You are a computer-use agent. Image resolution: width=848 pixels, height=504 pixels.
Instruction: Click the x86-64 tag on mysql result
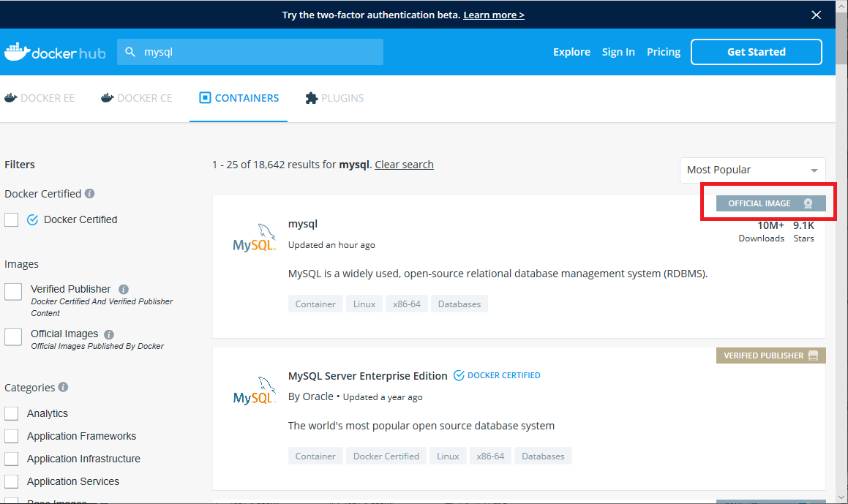(x=407, y=304)
